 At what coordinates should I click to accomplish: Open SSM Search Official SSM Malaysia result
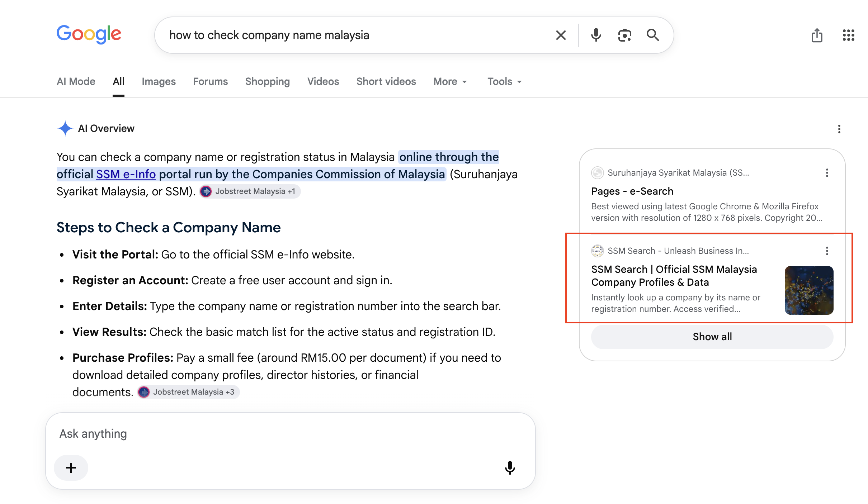click(674, 276)
